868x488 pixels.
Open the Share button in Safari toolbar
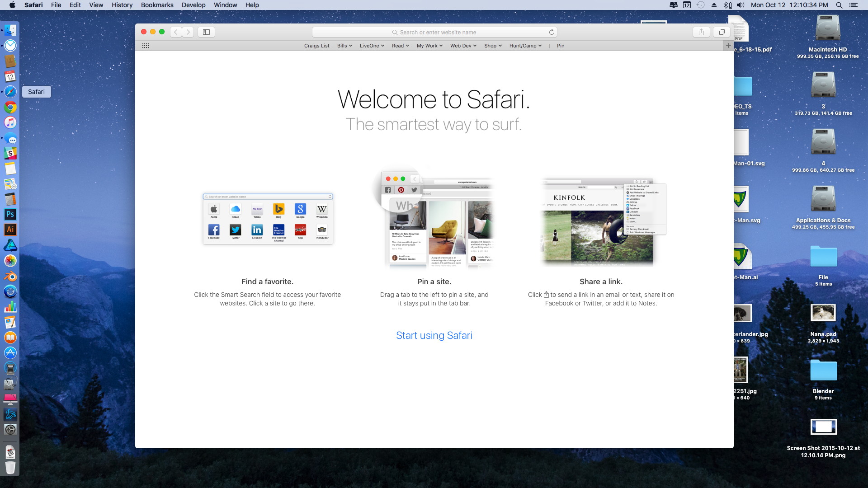[701, 32]
